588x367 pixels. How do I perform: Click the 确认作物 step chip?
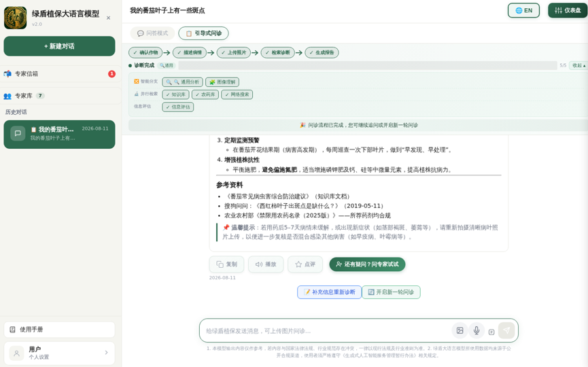145,52
